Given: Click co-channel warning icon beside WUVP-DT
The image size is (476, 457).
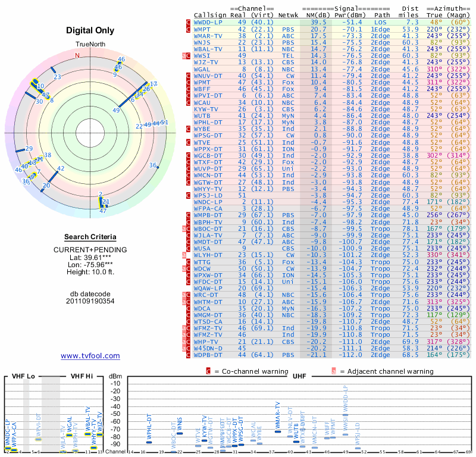Looking at the screenshot, I should (x=188, y=169).
